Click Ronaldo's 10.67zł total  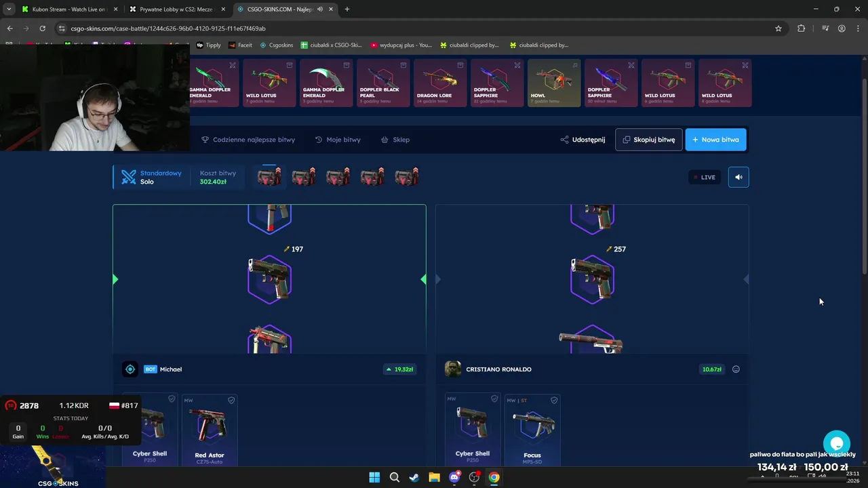point(712,369)
